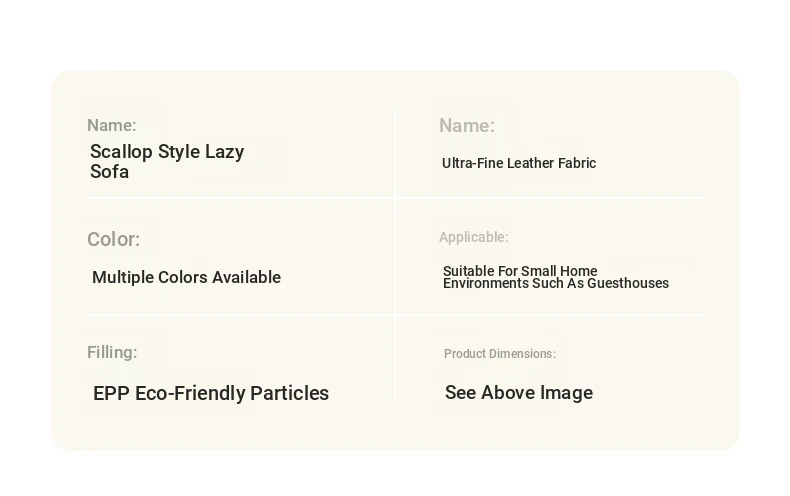This screenshot has height=496, width=790.
Task: Click the "See Above Image" text
Action: pos(518,393)
